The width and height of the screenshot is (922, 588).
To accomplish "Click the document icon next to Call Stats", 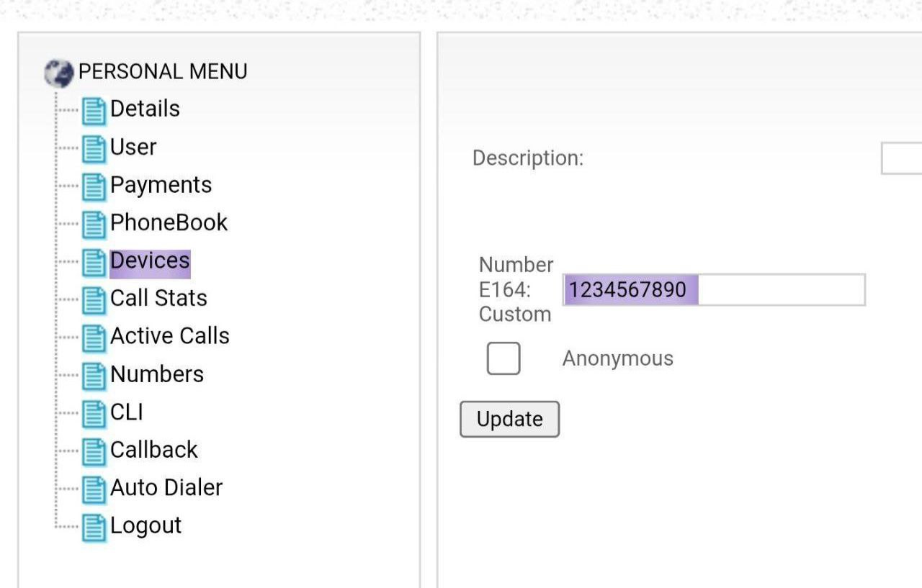I will click(x=94, y=300).
